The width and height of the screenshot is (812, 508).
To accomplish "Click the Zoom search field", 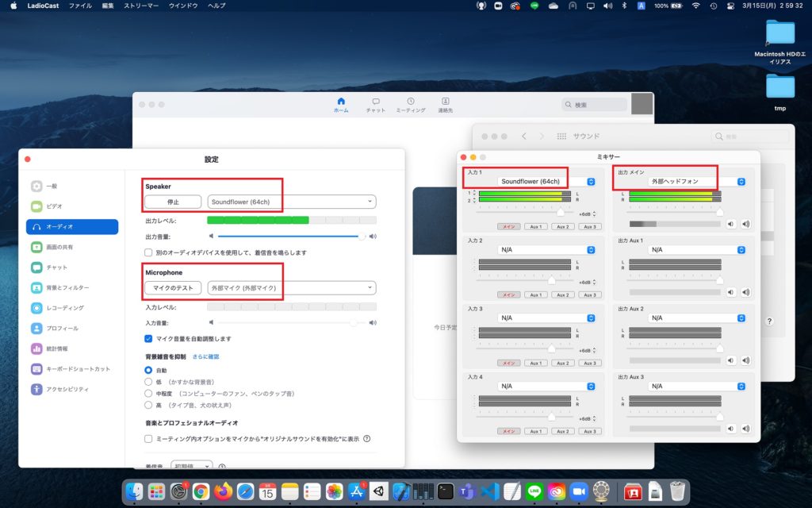I will (x=595, y=105).
